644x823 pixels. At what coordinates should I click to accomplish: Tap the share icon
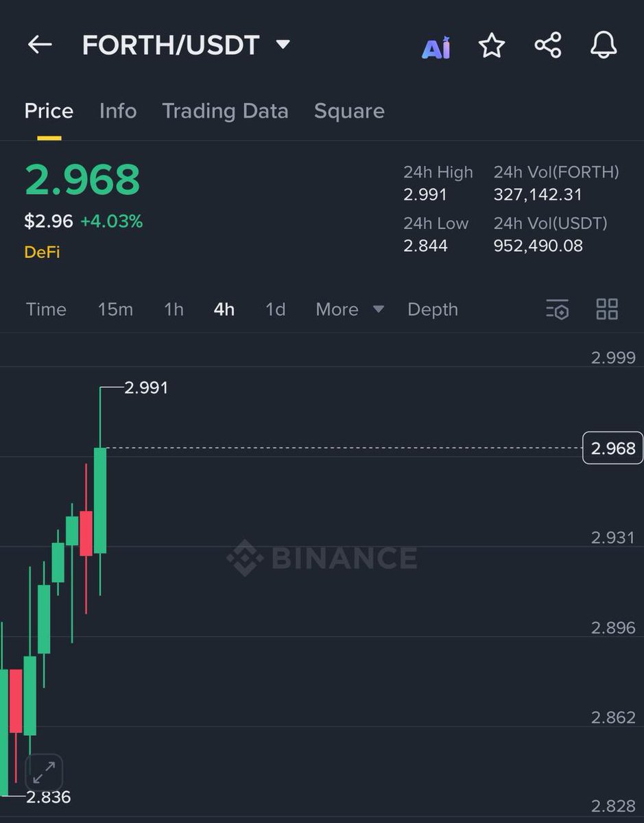[547, 45]
